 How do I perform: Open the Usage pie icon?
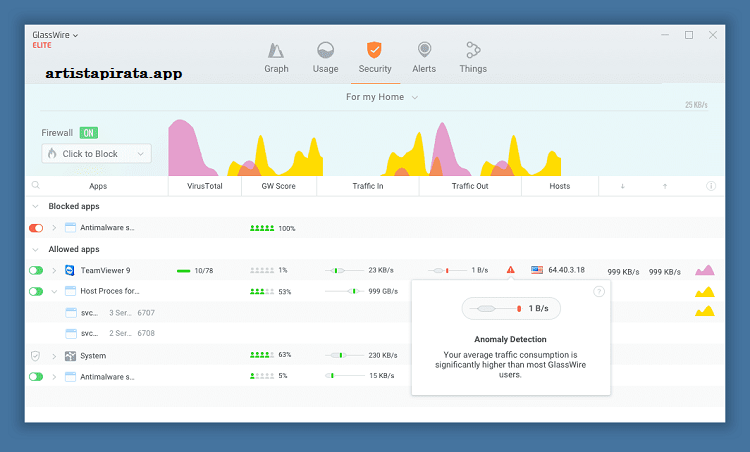(325, 51)
